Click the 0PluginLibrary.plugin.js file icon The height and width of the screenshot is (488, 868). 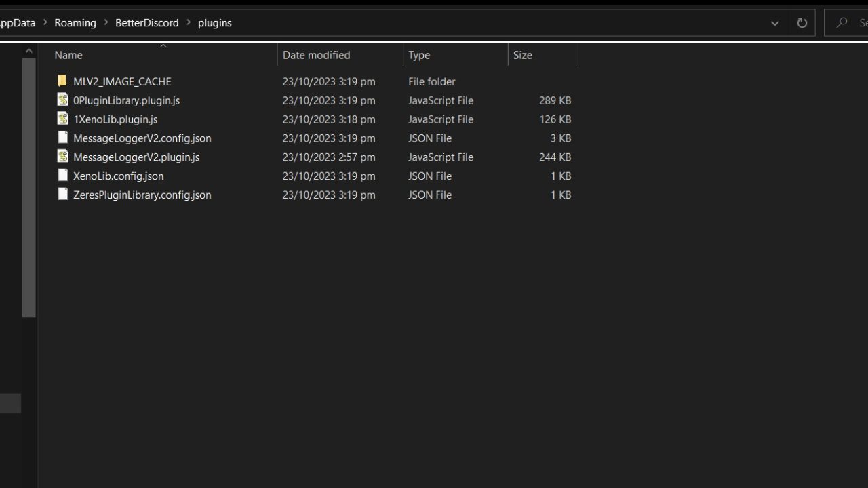click(62, 100)
